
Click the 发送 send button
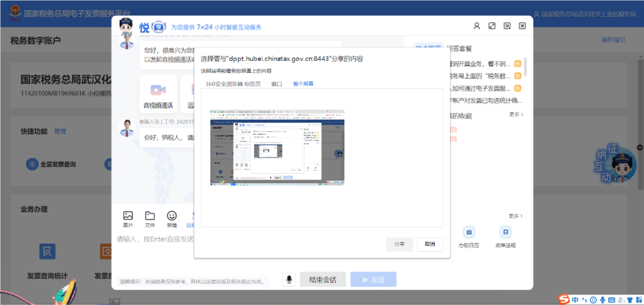click(373, 279)
